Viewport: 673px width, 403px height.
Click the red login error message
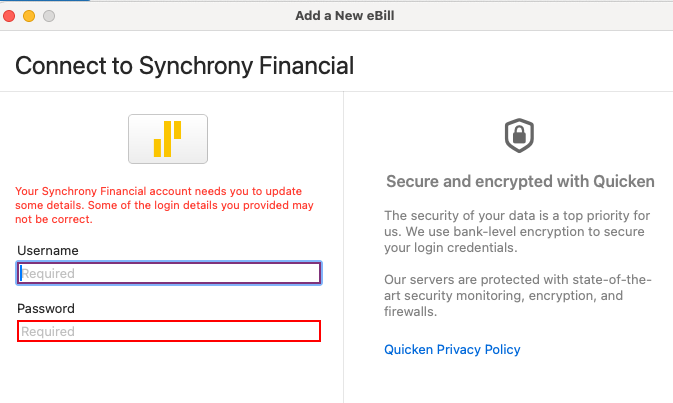165,205
